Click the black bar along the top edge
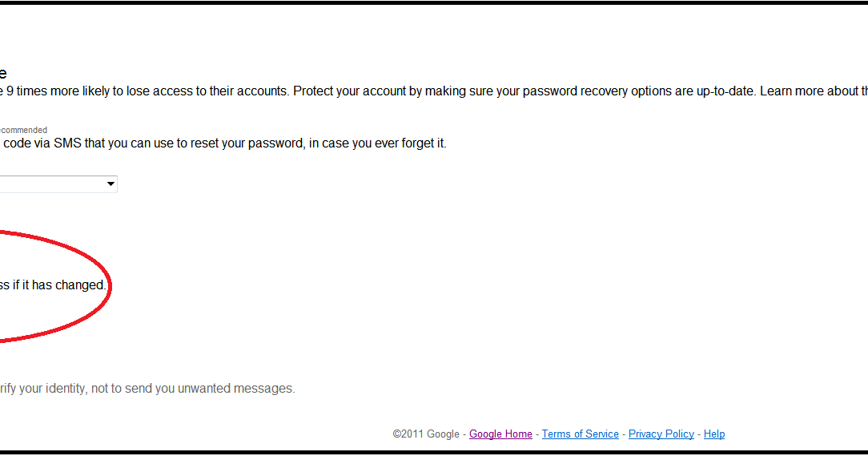Viewport: 868px width, 456px height. (x=434, y=2)
